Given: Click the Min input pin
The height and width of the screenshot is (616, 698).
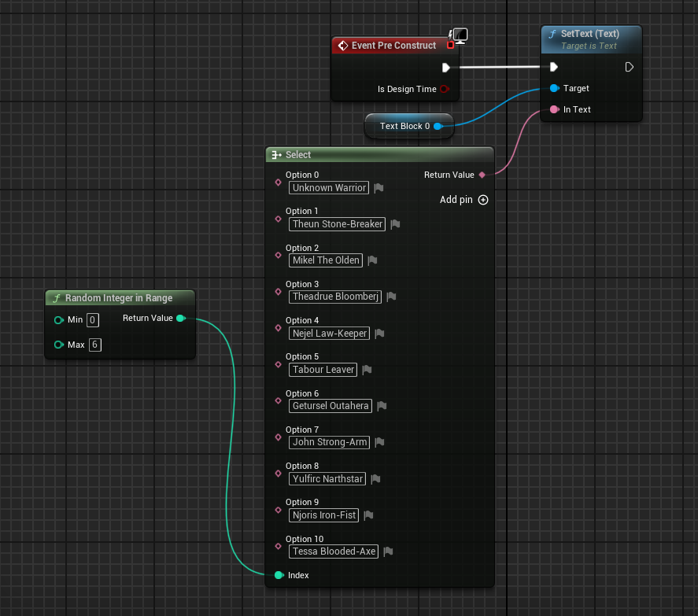Looking at the screenshot, I should [x=59, y=320].
